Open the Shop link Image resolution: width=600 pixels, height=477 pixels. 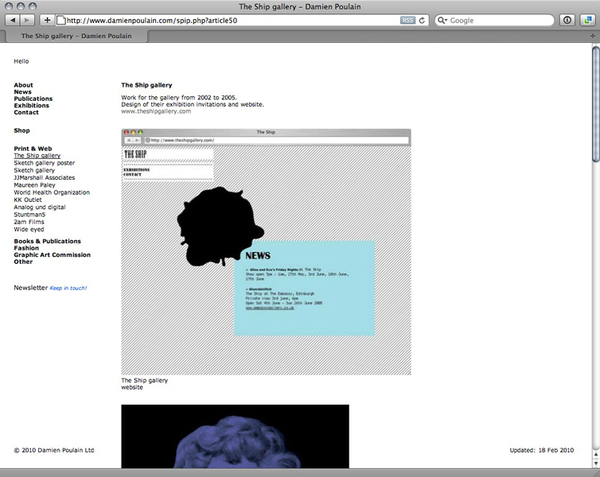click(x=22, y=130)
